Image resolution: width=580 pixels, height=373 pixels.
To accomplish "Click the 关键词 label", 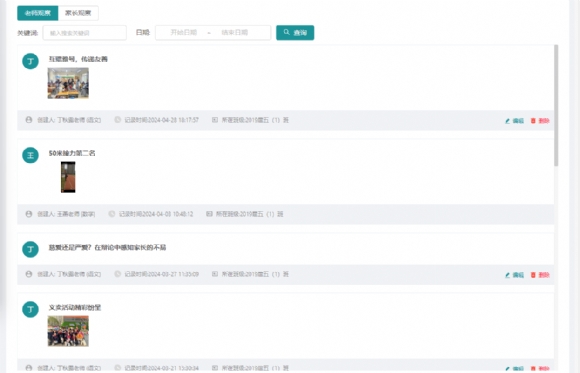I will click(28, 33).
